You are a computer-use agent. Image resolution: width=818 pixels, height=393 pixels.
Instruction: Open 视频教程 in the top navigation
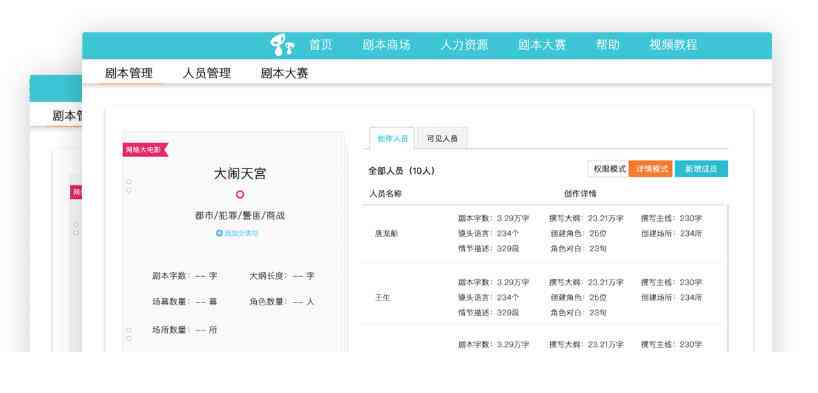[x=673, y=45]
